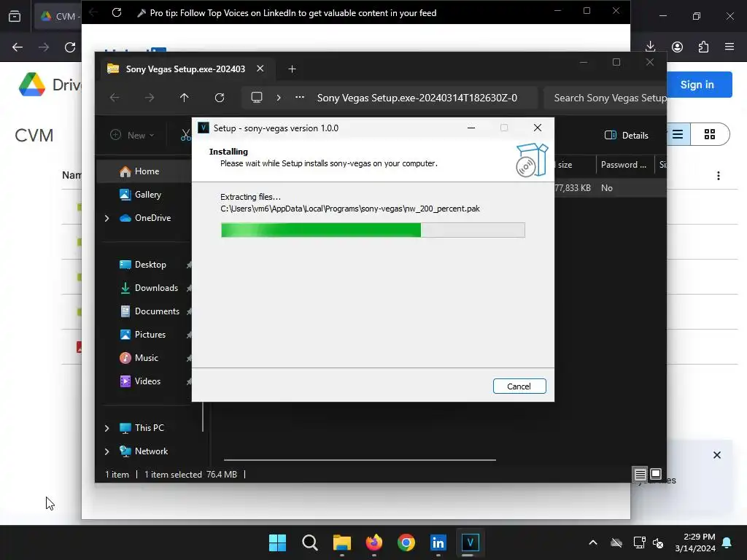The height and width of the screenshot is (560, 747).
Task: Expand the OneDrive tree node
Action: pyautogui.click(x=107, y=218)
